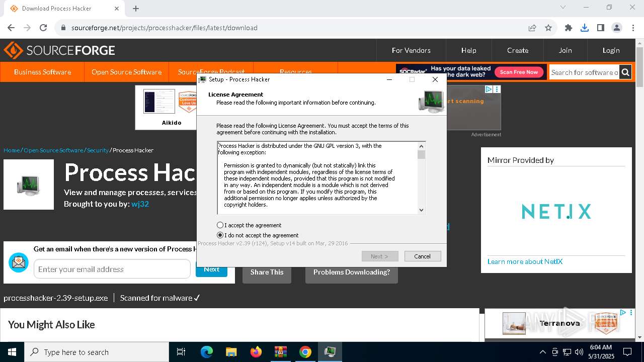Go back in browser

coord(11,28)
